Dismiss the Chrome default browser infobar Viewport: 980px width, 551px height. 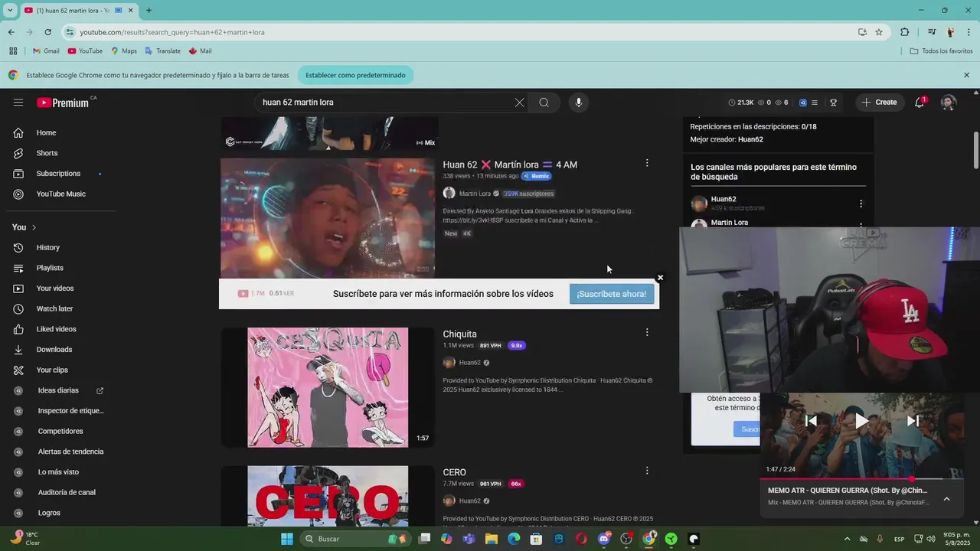966,75
